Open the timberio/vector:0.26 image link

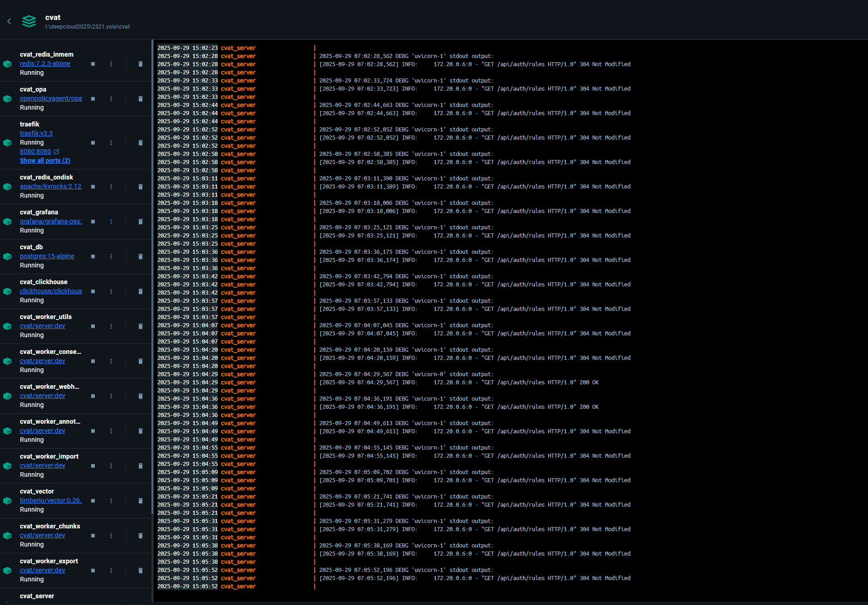click(x=51, y=500)
